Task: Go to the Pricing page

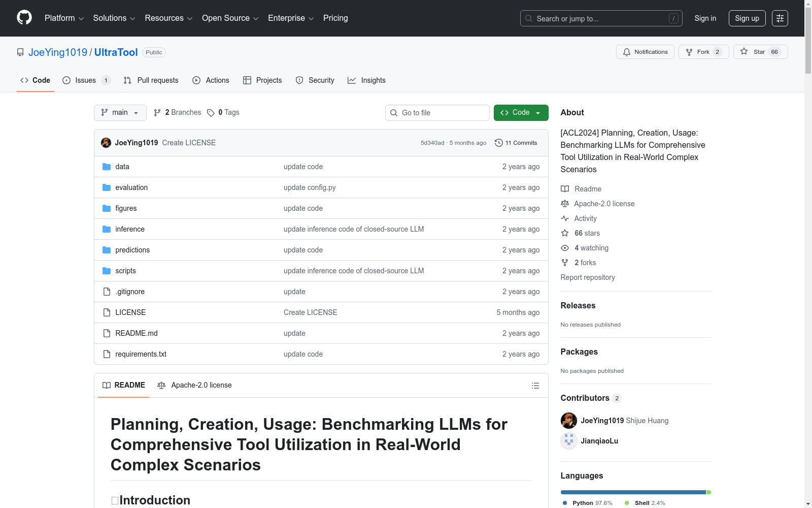Action: 335,18
